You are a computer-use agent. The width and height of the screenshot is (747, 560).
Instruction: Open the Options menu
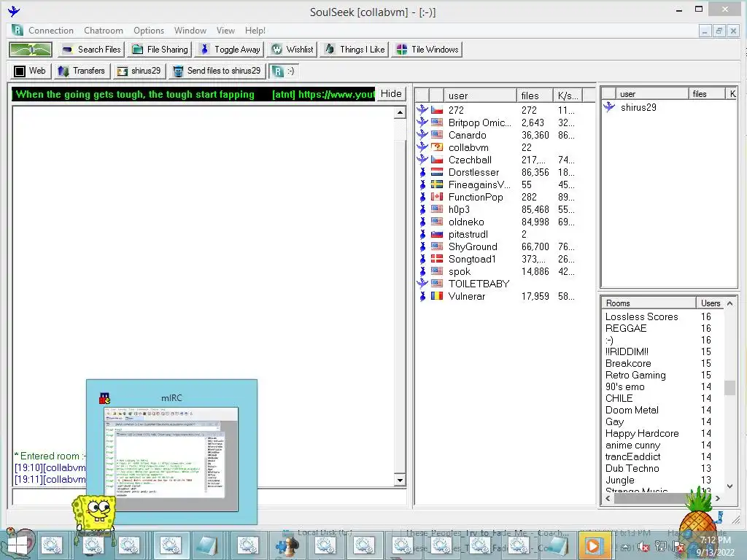click(x=149, y=31)
